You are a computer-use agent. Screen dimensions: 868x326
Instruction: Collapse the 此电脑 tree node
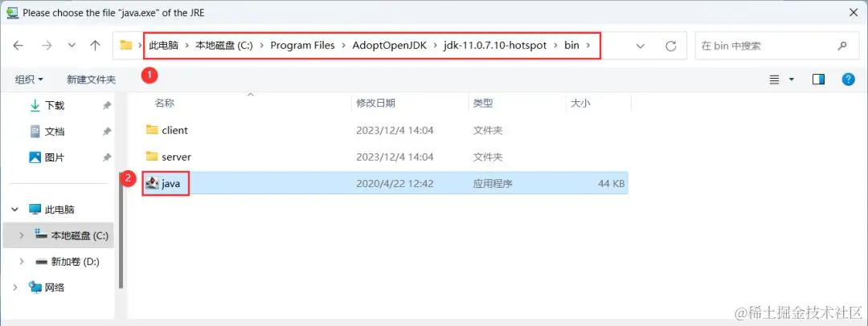(x=15, y=210)
